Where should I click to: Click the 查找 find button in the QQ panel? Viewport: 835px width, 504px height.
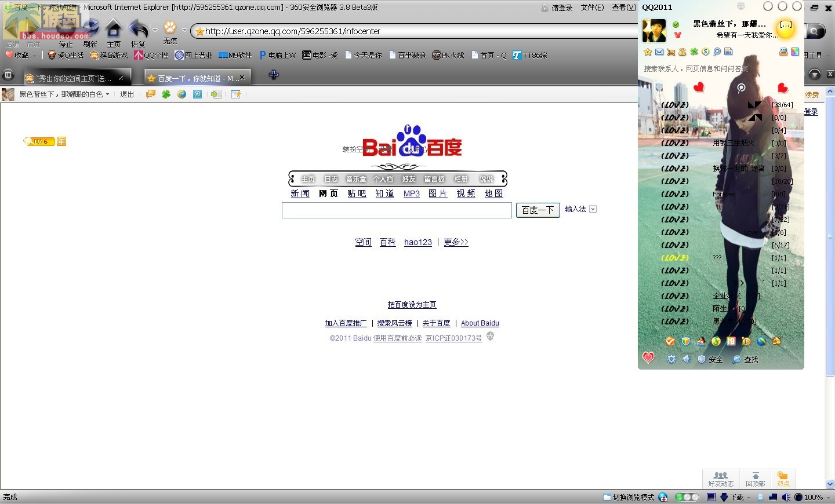pos(745,360)
